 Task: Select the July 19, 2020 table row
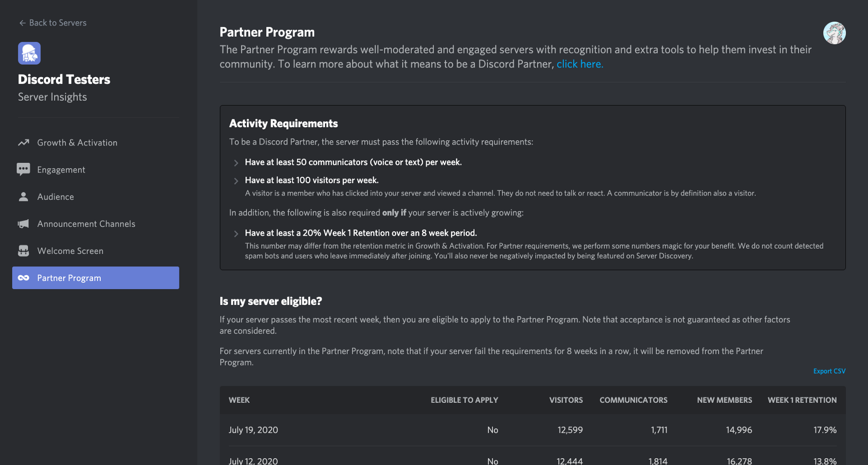[x=532, y=430]
